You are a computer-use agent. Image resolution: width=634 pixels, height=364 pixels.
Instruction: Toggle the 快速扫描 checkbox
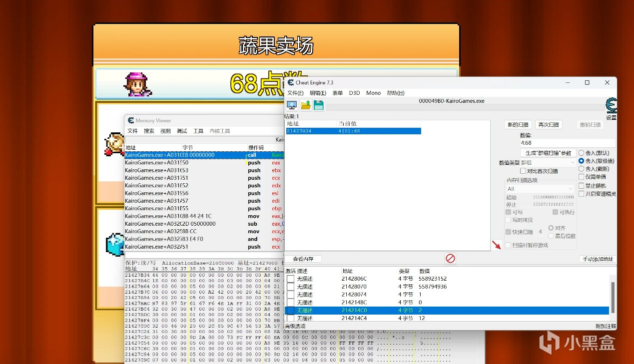508,232
